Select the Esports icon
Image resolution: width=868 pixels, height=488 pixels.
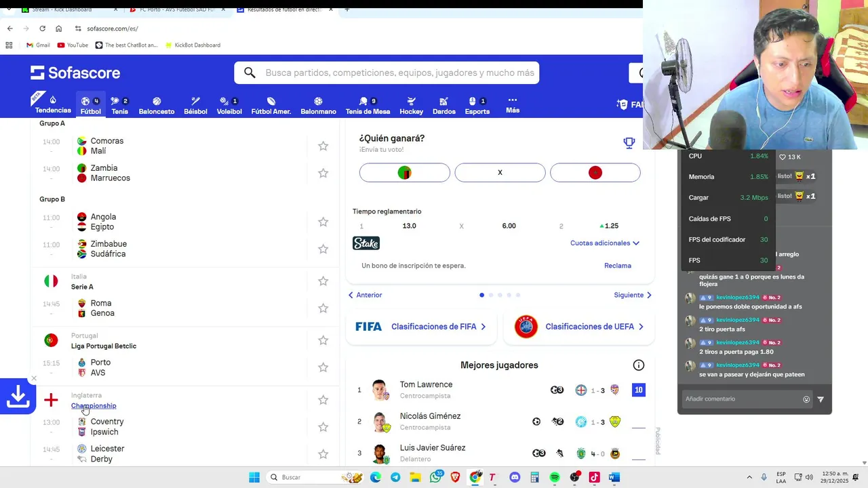click(x=477, y=105)
